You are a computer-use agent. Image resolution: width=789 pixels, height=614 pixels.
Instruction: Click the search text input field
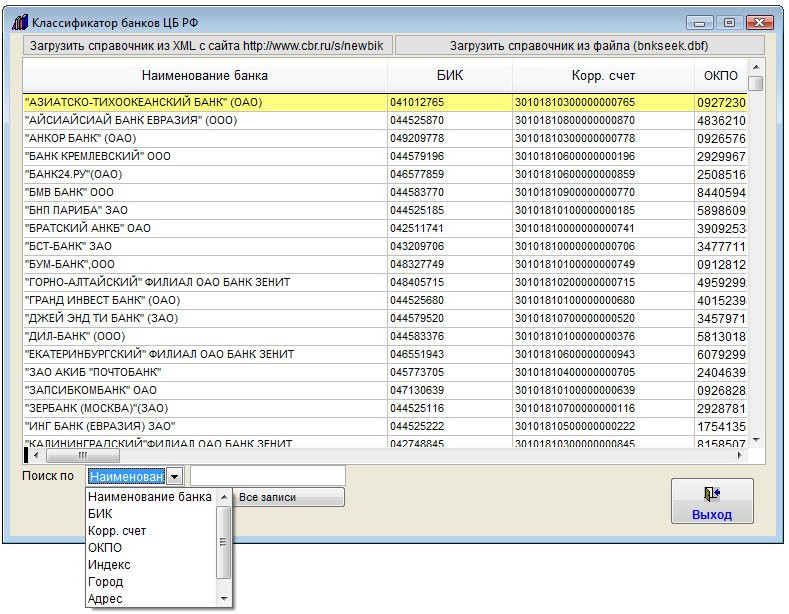tap(267, 475)
